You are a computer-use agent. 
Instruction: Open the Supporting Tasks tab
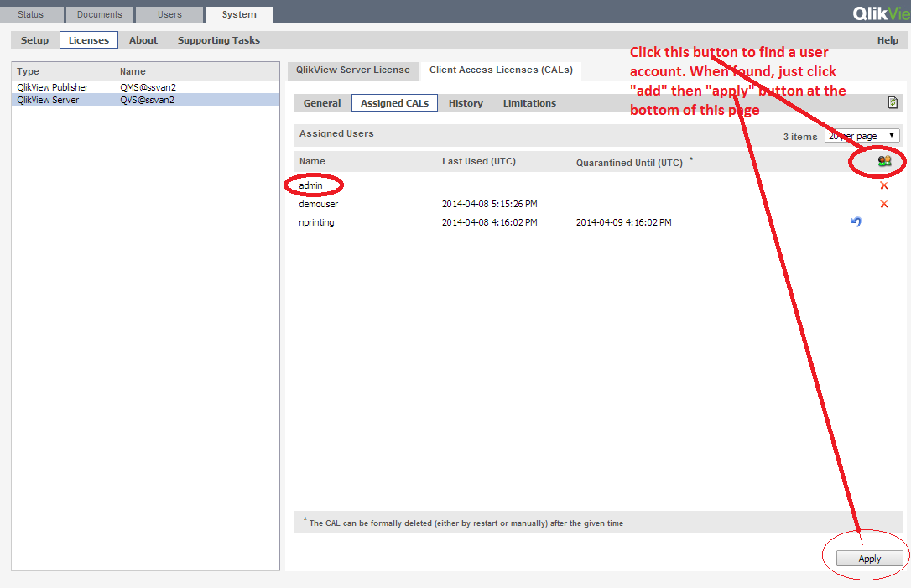[x=218, y=39]
